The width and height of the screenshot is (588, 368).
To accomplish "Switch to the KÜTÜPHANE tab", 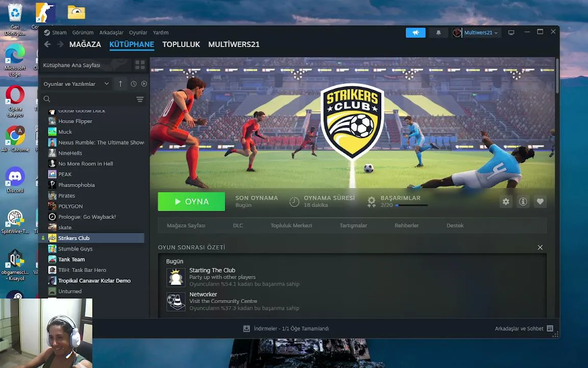I will click(132, 44).
